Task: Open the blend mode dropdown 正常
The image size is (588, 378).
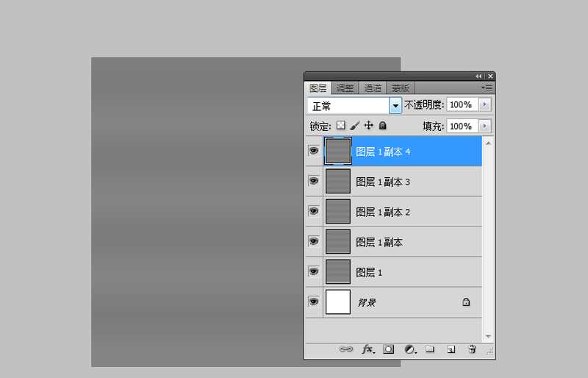Action: (395, 106)
